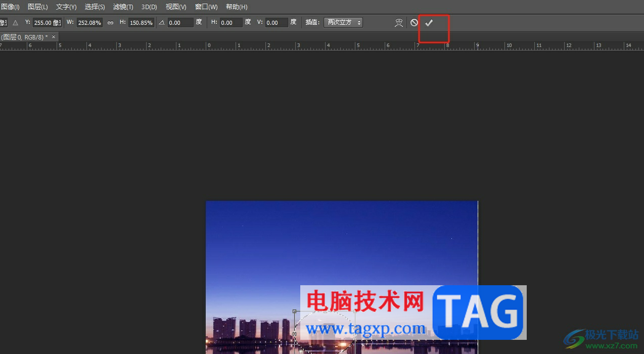The width and height of the screenshot is (644, 354).
Task: Open the 滤镜(T) menu
Action: tap(123, 7)
